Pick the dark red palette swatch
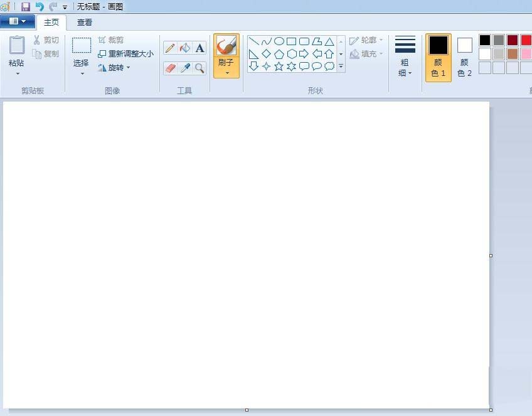Image resolution: width=532 pixels, height=416 pixels. (x=513, y=40)
